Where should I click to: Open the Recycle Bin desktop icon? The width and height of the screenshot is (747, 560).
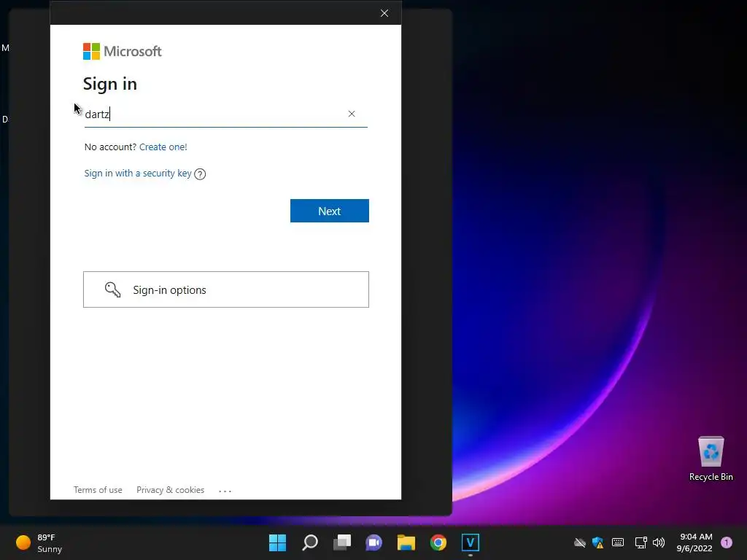pos(711,459)
